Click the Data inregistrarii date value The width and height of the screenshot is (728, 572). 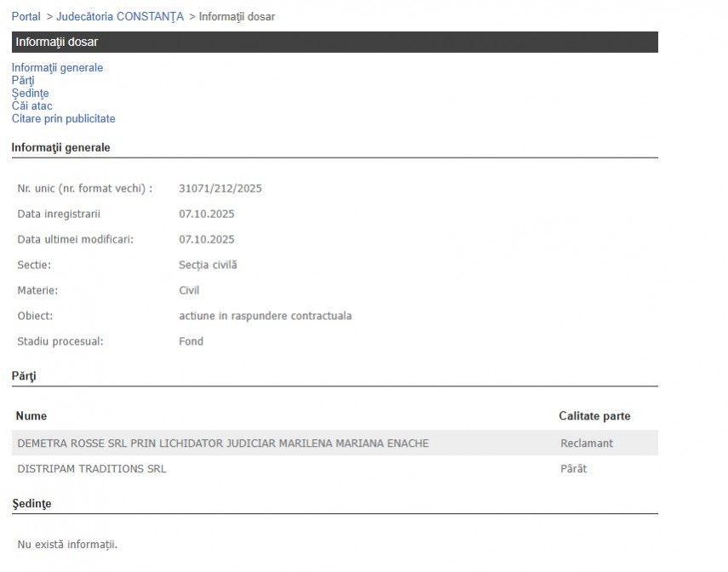click(x=206, y=214)
